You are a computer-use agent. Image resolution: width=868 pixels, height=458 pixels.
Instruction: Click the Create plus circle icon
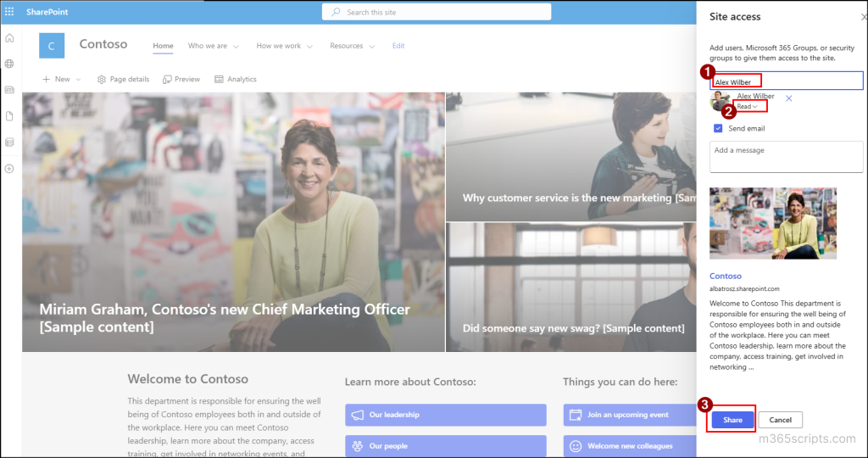click(9, 169)
